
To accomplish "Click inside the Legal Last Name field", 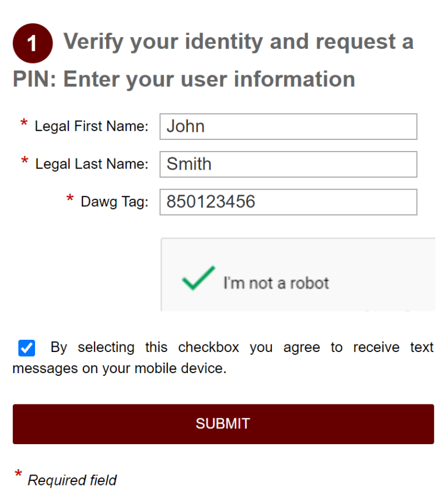I will point(288,164).
